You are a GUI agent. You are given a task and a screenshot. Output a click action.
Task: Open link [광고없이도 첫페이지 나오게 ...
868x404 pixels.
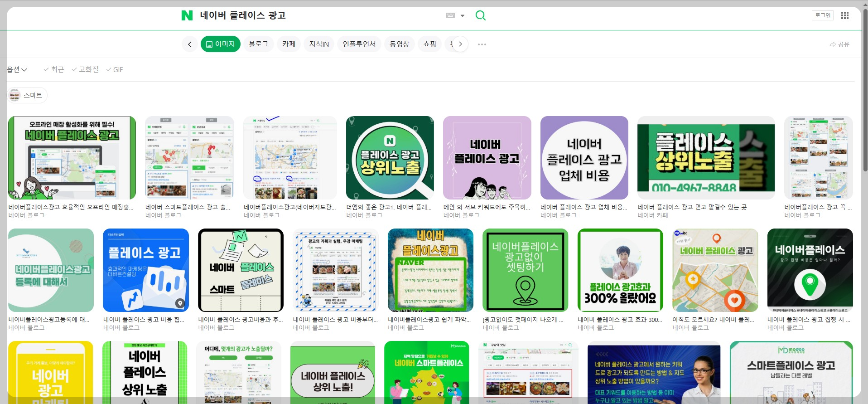[x=523, y=320]
